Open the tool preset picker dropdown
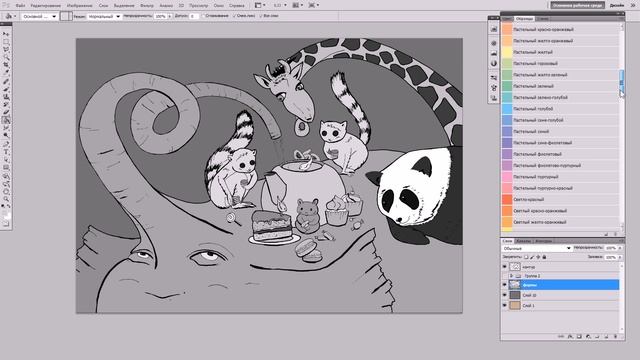This screenshot has width=640, height=360. point(15,16)
